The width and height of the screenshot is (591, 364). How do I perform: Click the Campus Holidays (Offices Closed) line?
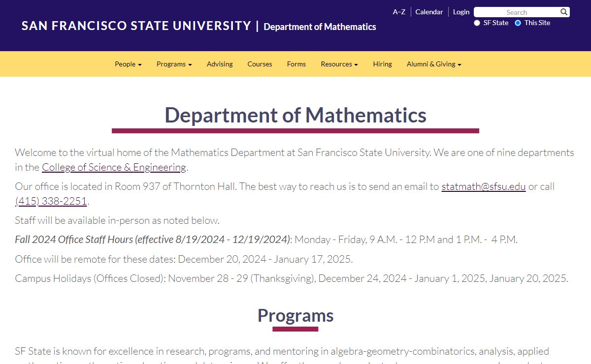tap(292, 278)
